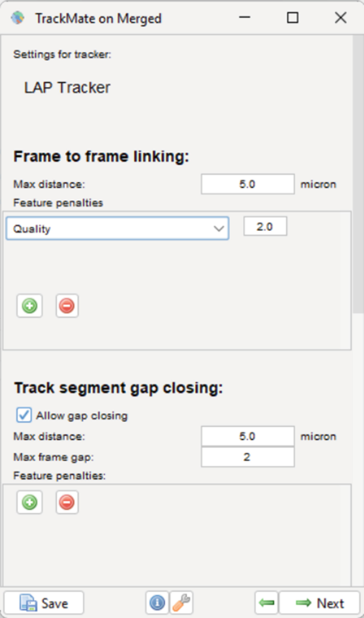Click the TrackMate title bar app icon
364x618 pixels.
pyautogui.click(x=18, y=18)
